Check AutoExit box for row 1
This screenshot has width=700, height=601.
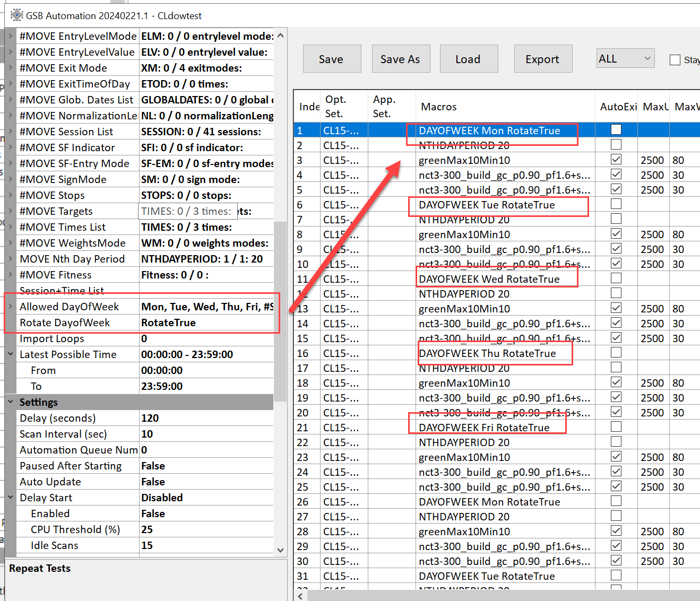616,130
